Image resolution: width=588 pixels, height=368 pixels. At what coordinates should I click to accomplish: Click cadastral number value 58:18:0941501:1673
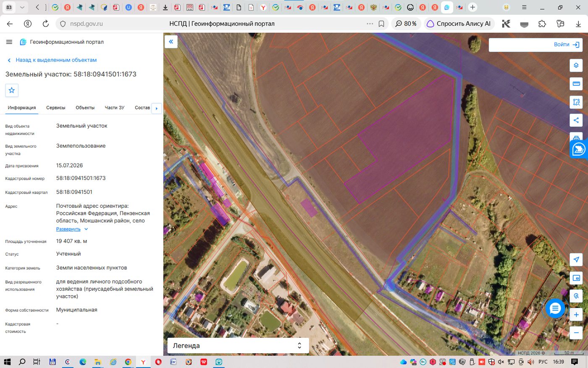(81, 178)
